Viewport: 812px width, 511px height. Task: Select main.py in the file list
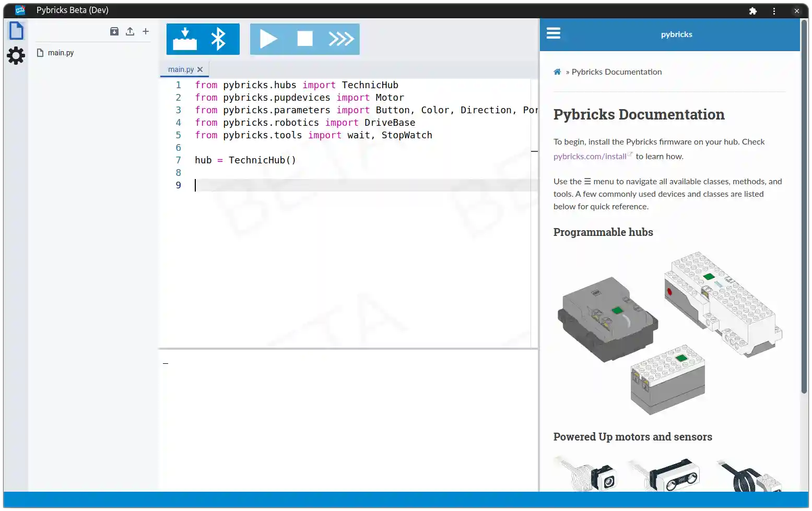[61, 52]
